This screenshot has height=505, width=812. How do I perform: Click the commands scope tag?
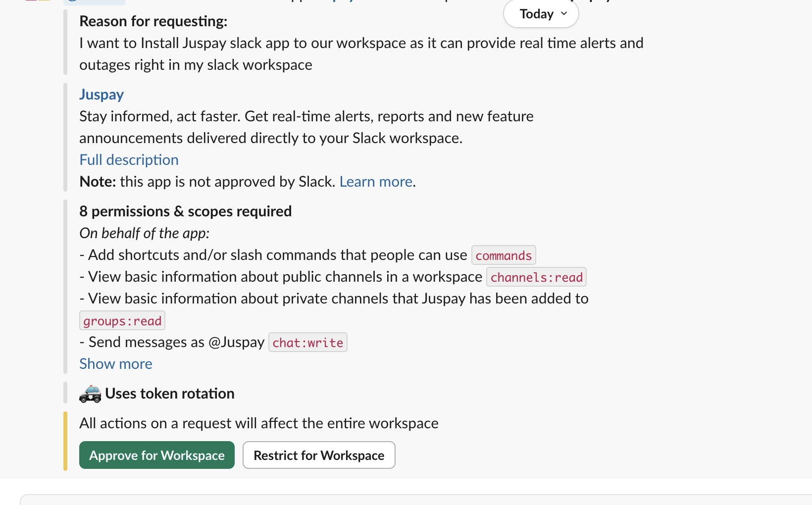click(x=503, y=255)
